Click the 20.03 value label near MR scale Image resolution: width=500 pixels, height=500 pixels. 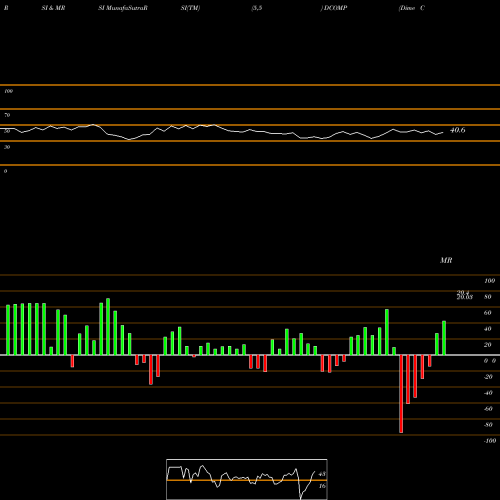pos(464,297)
